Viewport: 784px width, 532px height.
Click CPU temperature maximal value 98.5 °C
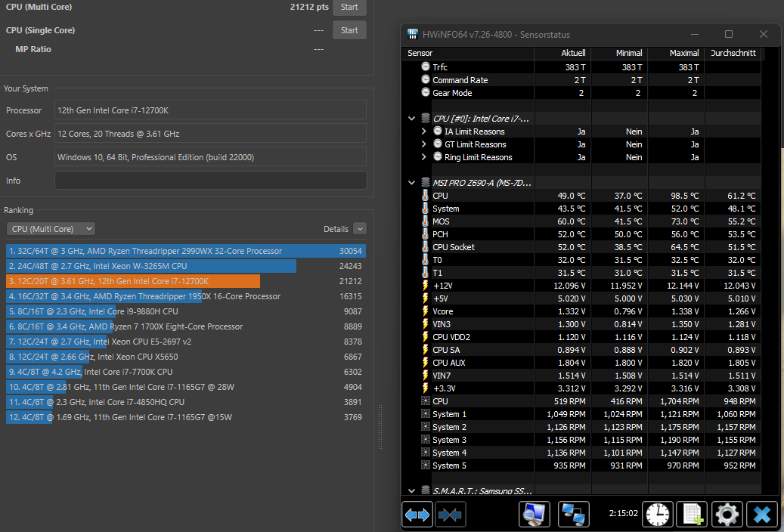click(x=684, y=196)
